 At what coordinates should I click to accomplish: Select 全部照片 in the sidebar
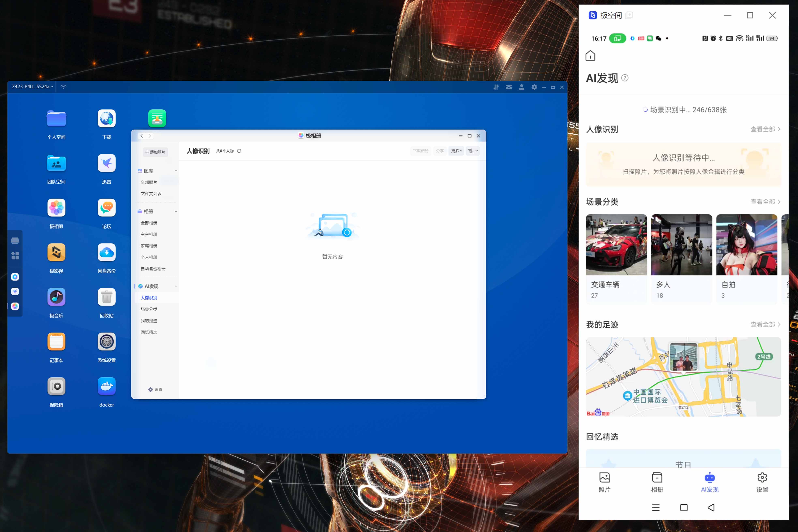pos(149,182)
